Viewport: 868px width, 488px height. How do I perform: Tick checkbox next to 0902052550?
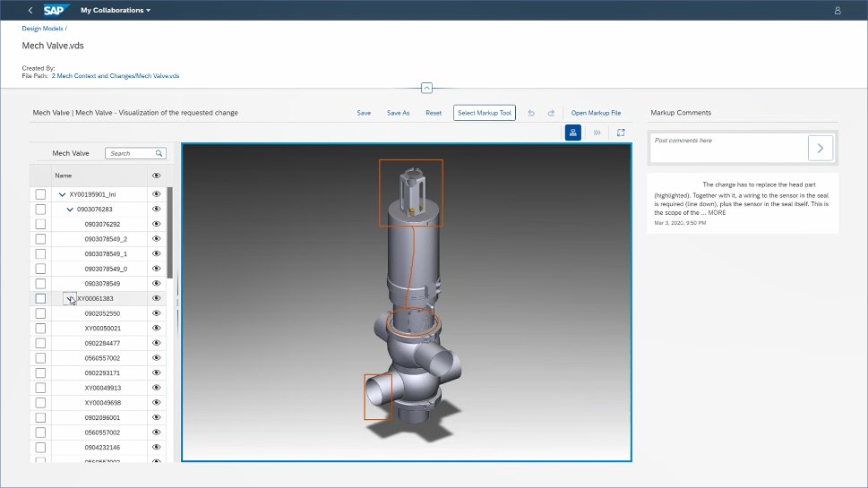(x=40, y=313)
